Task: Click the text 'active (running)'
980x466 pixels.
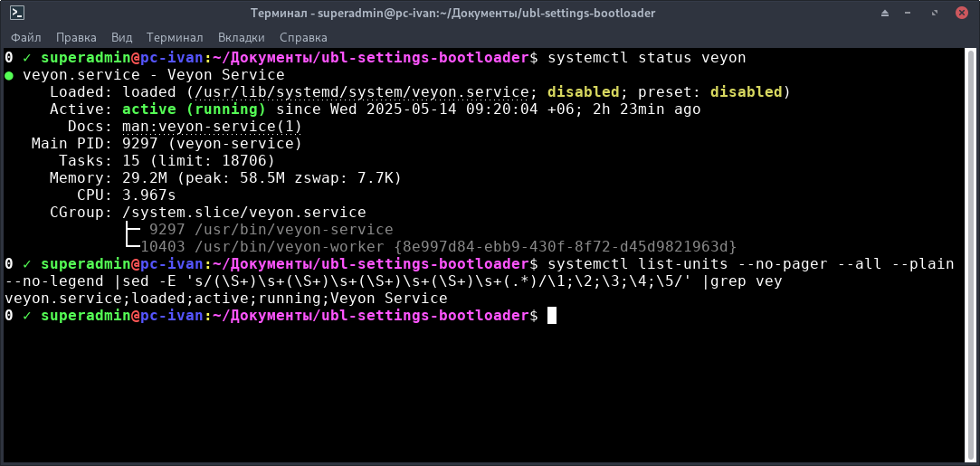Action: coord(195,109)
